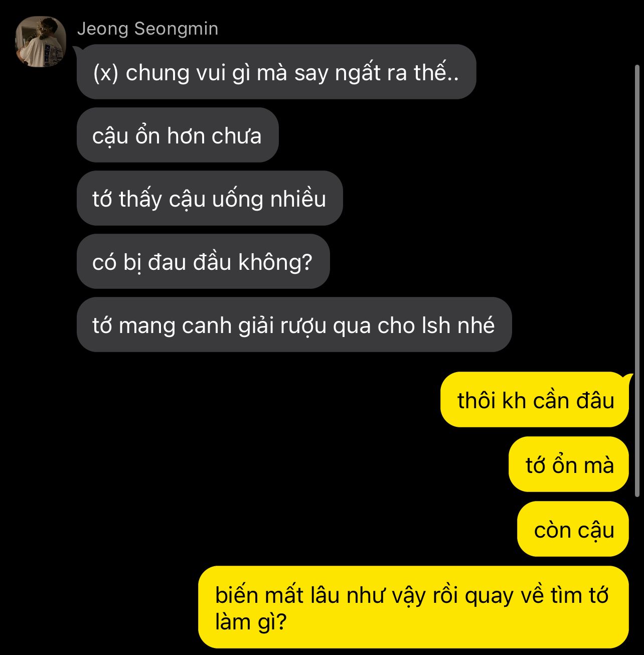Click 'làm gì?' on the last message's second line
The image size is (644, 655).
[251, 622]
